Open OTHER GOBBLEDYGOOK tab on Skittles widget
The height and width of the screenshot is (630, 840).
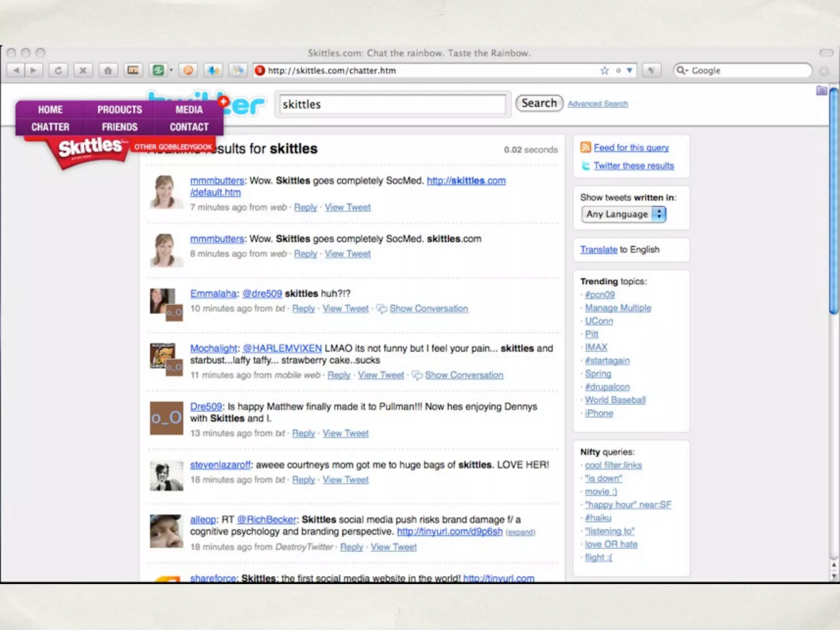coord(173,147)
